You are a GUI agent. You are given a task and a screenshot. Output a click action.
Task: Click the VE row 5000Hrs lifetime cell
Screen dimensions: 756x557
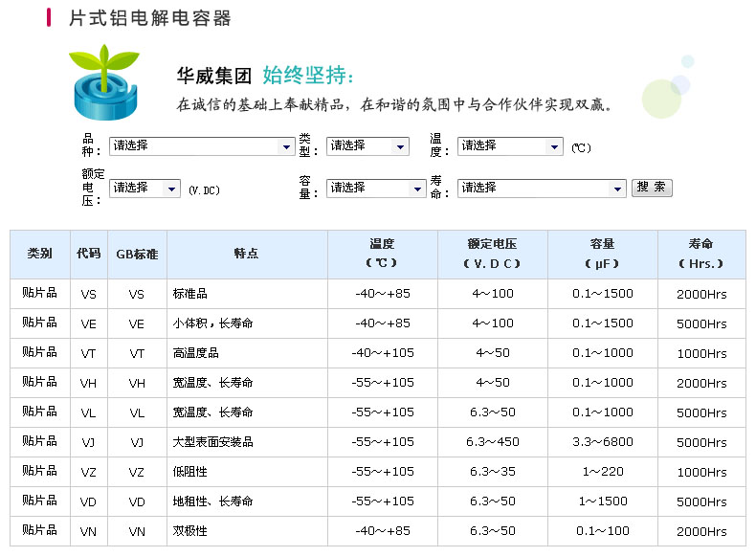click(701, 323)
